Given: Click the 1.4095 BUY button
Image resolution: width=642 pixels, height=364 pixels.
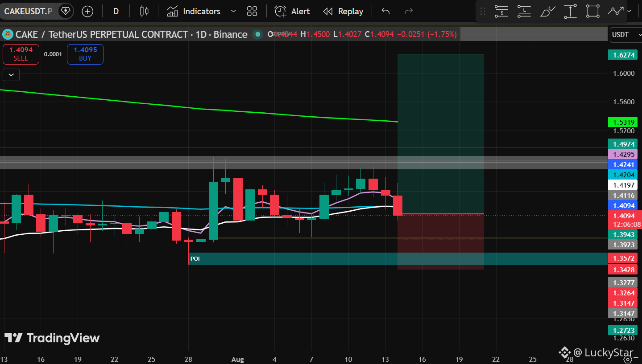Looking at the screenshot, I should [x=85, y=54].
